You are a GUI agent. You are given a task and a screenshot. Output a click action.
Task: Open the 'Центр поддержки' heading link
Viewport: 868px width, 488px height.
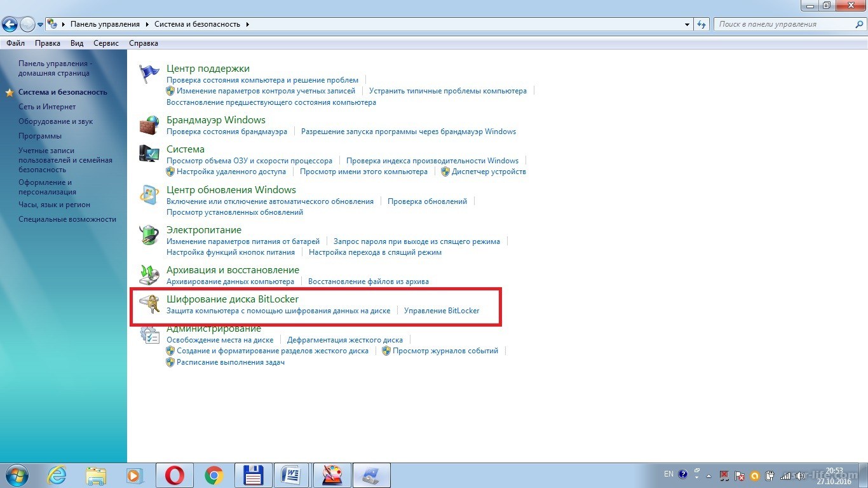click(x=208, y=68)
